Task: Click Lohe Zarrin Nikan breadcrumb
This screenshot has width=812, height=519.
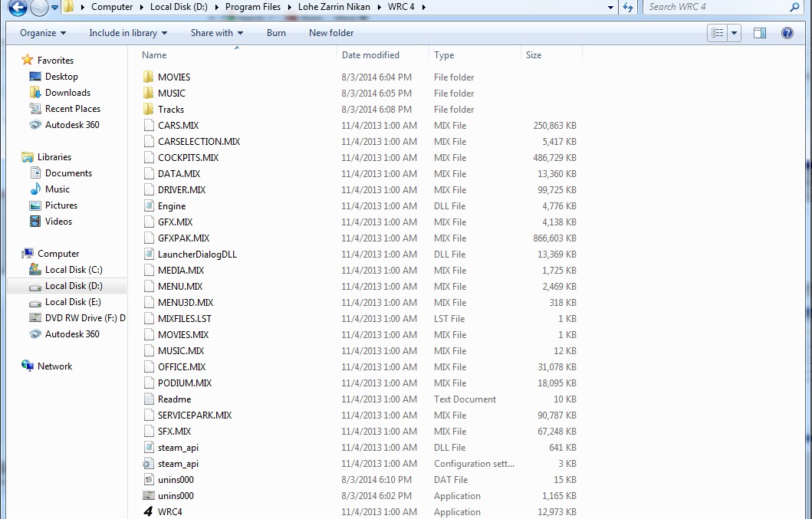Action: tap(334, 7)
